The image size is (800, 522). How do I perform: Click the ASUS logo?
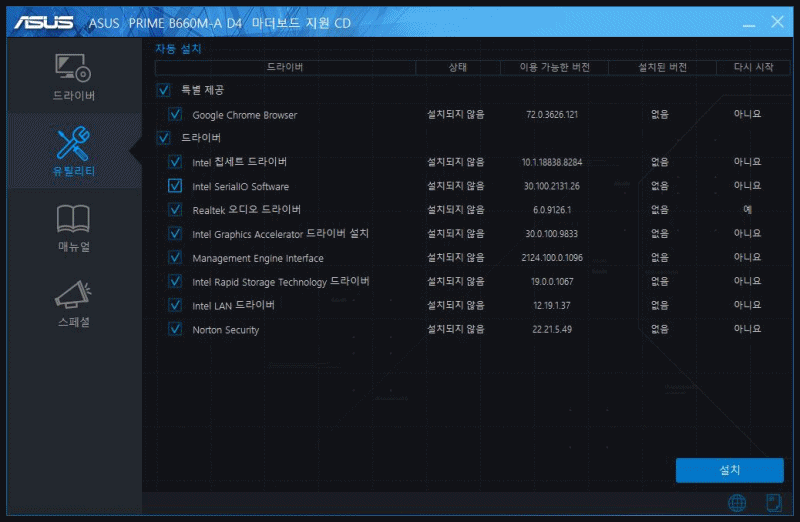44,22
